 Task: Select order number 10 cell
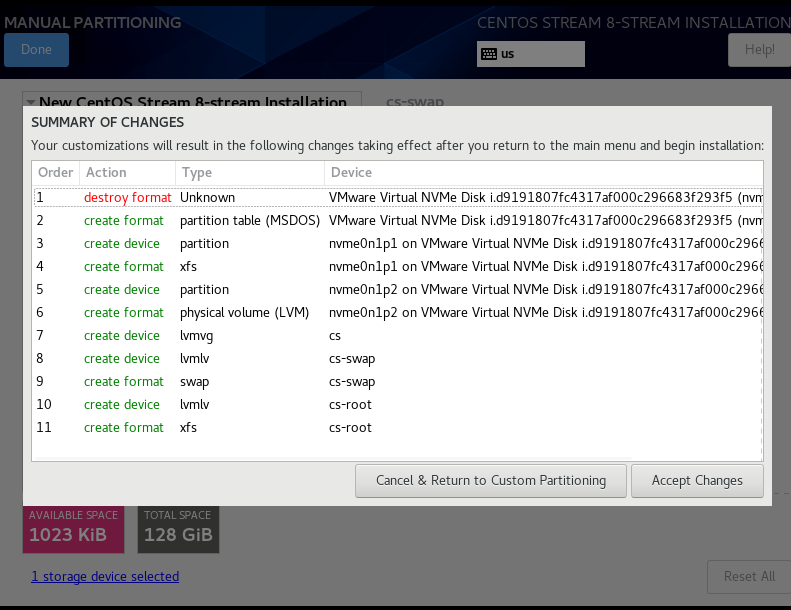(44, 405)
